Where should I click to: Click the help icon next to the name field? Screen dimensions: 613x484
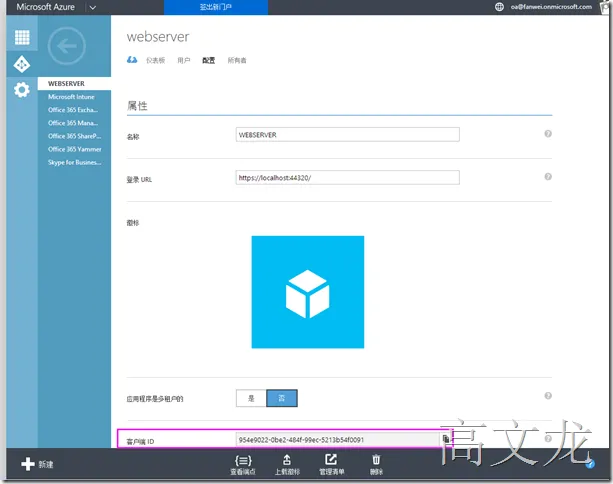(548, 134)
